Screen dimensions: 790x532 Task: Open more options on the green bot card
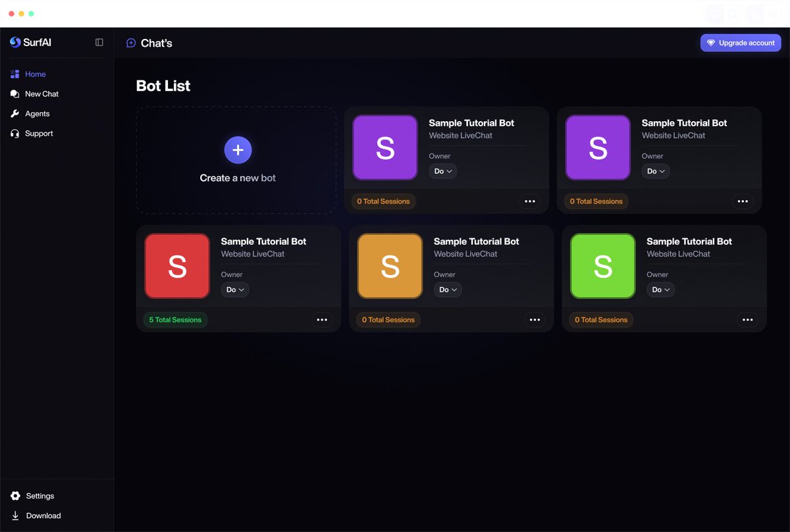click(748, 320)
